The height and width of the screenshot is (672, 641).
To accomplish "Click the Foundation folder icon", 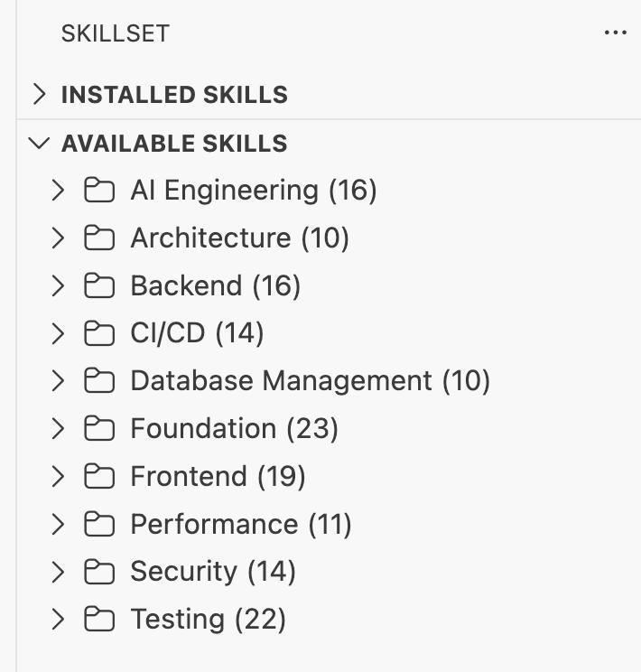I will (99, 429).
